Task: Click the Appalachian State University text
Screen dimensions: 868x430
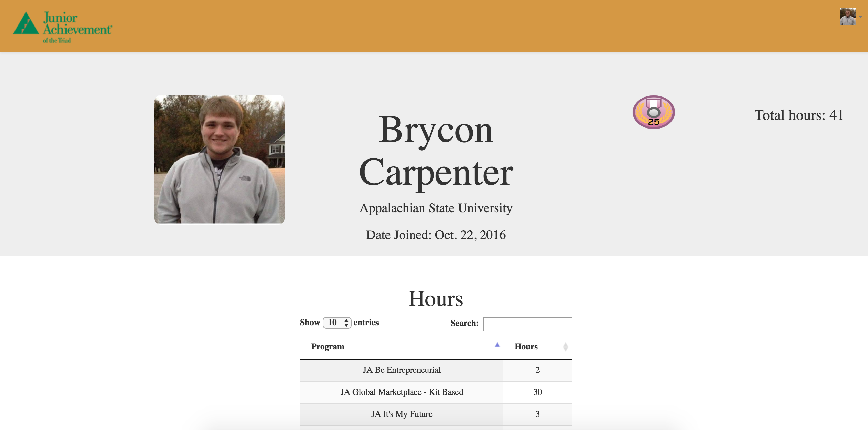Action: 436,208
